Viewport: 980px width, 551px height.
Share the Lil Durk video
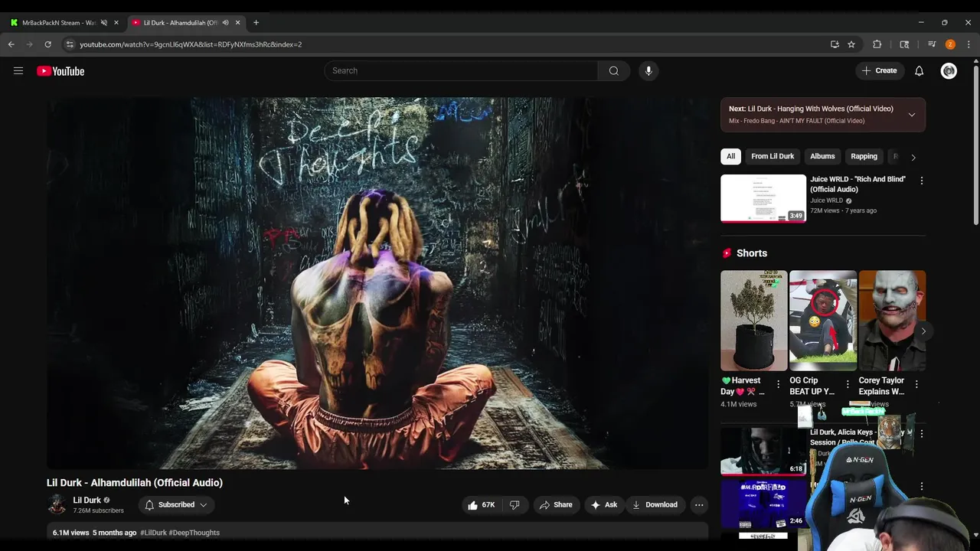(x=556, y=505)
